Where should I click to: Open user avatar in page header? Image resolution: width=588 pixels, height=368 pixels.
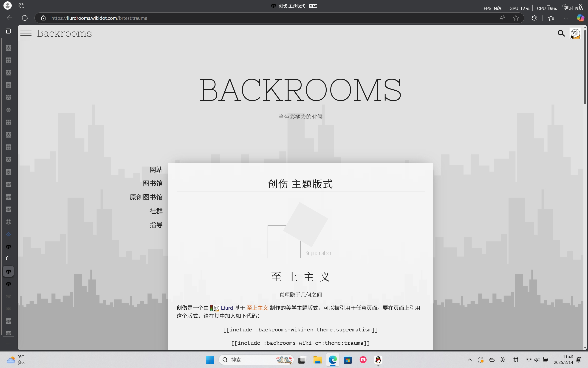575,33
